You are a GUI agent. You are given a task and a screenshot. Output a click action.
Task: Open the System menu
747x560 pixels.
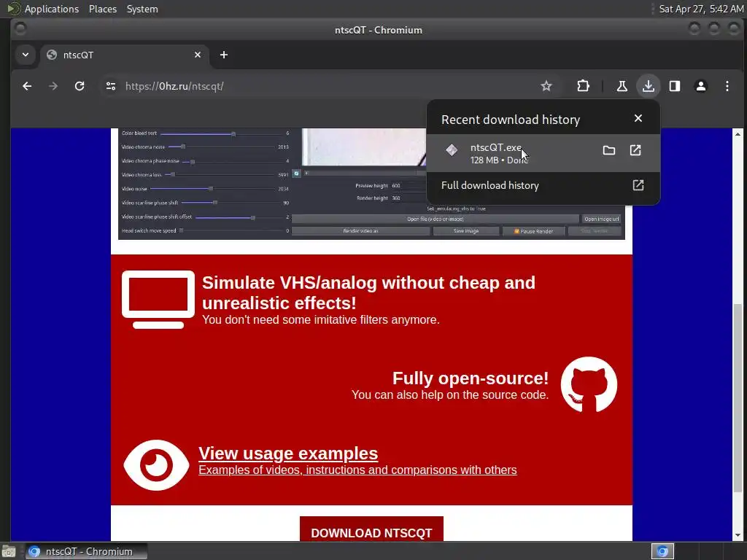[x=142, y=9]
